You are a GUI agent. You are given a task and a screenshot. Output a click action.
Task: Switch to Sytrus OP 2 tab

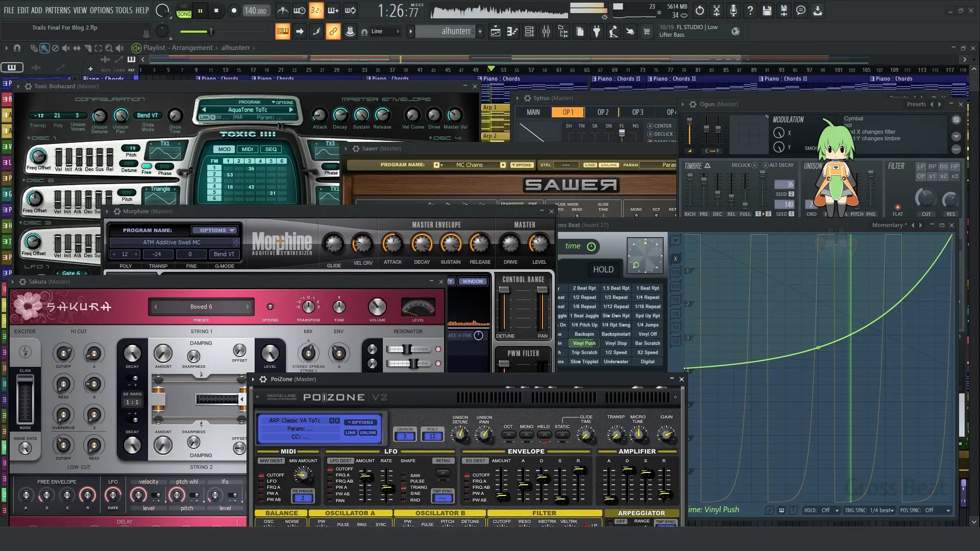coord(603,112)
